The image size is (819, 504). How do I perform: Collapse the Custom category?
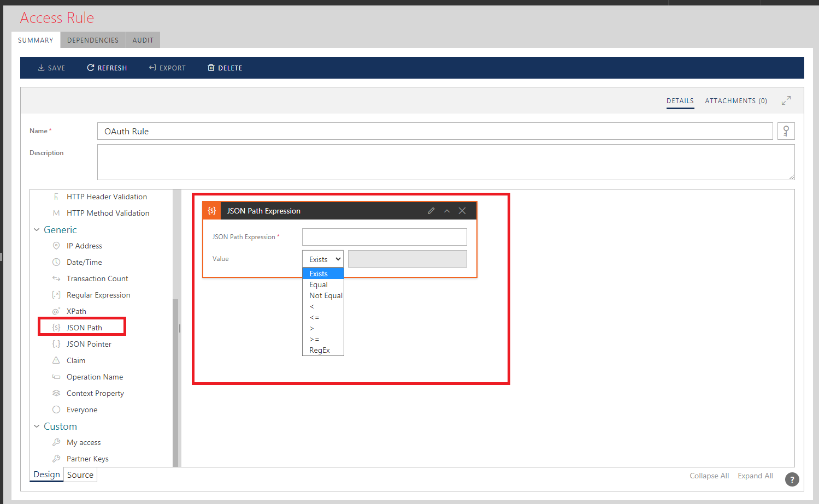[37, 426]
